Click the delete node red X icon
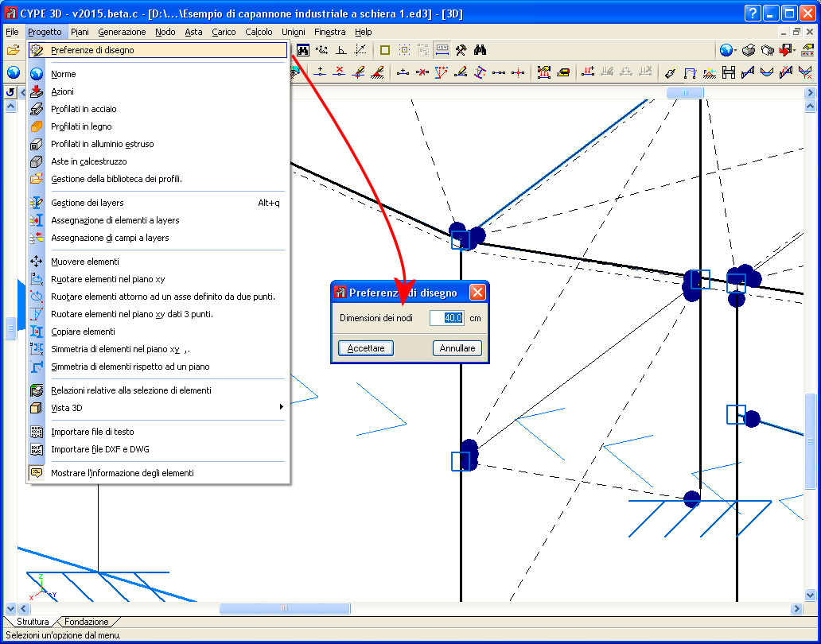821x644 pixels. (x=339, y=72)
